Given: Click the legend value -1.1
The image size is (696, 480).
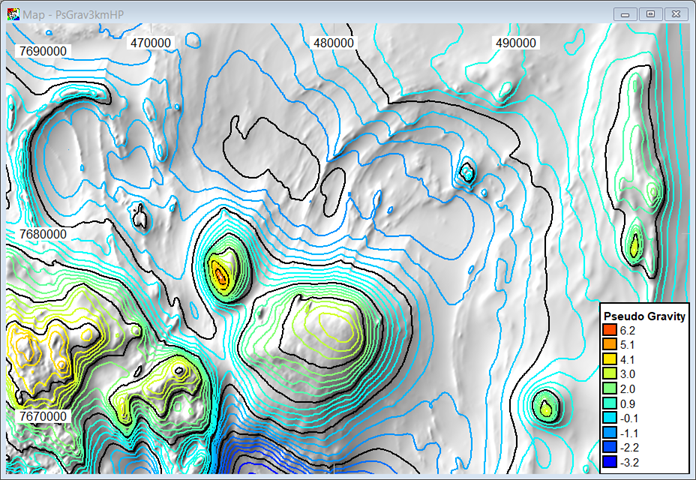Looking at the screenshot, I should click(x=629, y=433).
